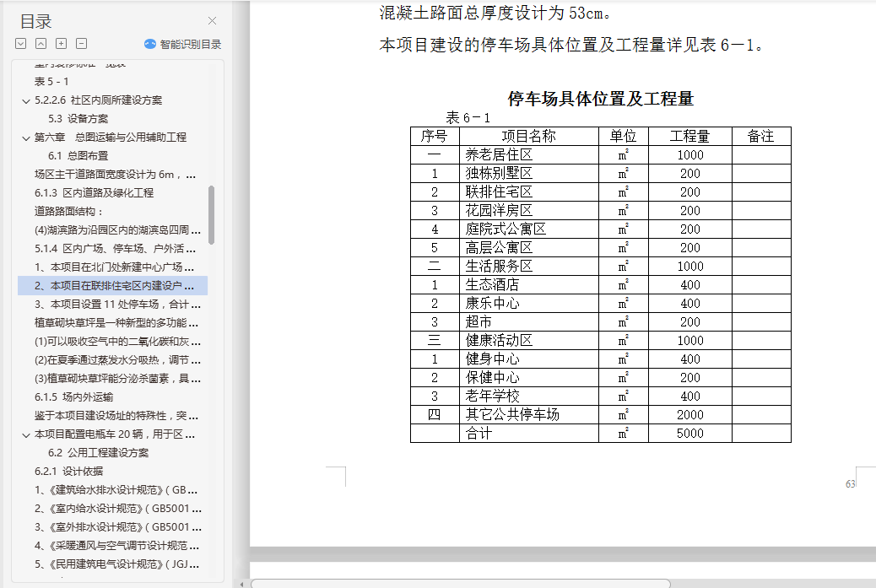Collapse the 第六章 总图运输与公用辅助工程 node
Screen dimensions: 876x588
[25, 138]
